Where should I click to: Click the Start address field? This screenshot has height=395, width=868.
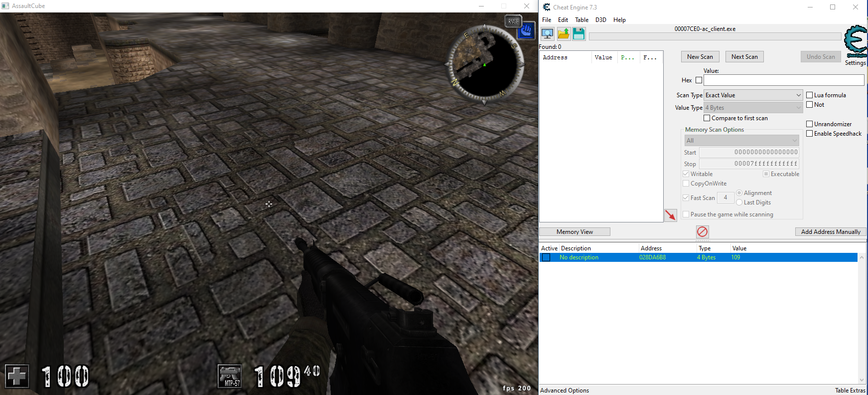coord(749,152)
